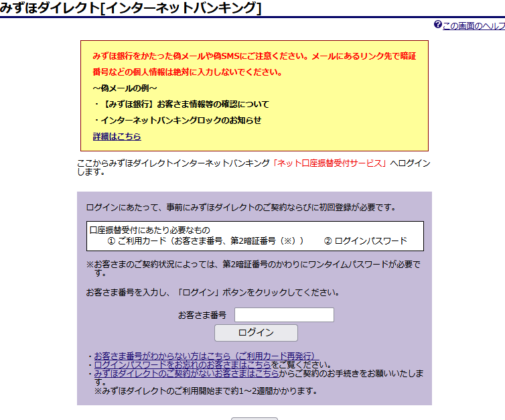Viewport: 505px width, 420px height.
Task: Click the ② ログインパスワード text
Action: [x=366, y=241]
